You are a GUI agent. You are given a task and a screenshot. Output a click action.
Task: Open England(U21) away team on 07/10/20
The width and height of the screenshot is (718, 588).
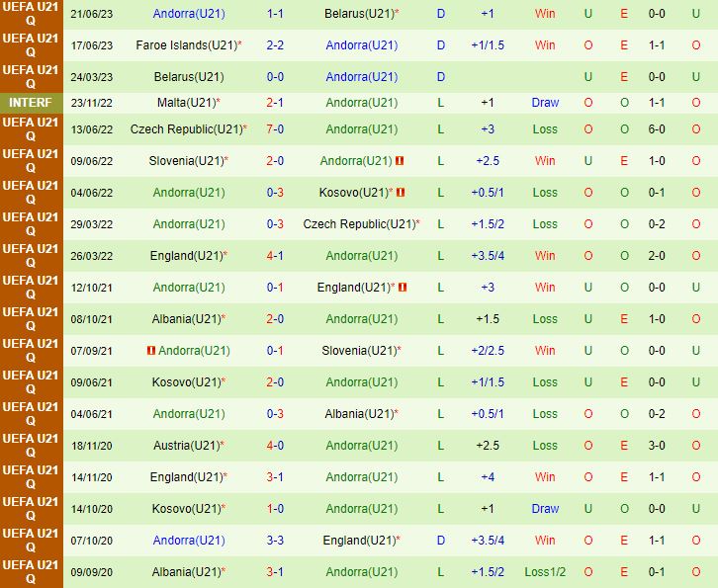click(359, 540)
